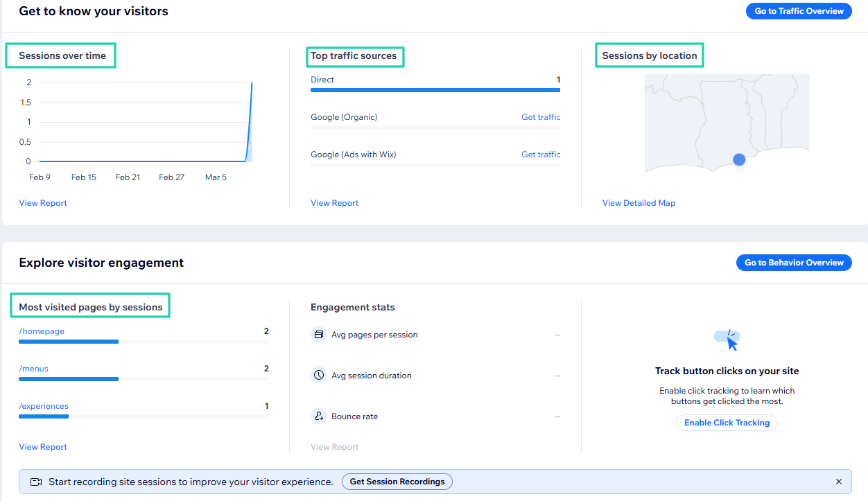
Task: Click Get traffic for Google (Organic)
Action: (541, 117)
